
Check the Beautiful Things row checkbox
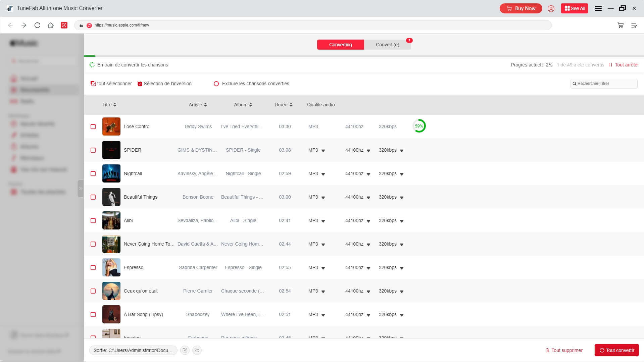(x=93, y=197)
